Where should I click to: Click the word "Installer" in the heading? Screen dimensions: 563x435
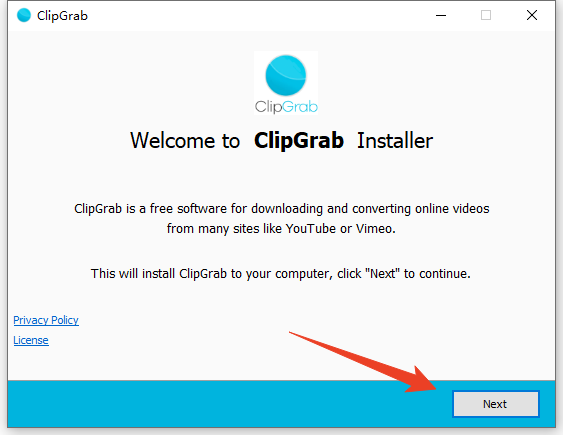coord(395,140)
